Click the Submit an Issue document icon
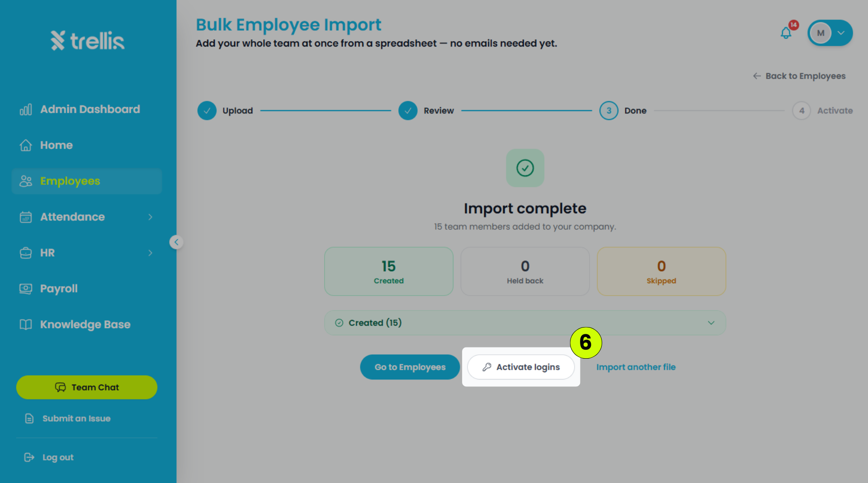The height and width of the screenshot is (483, 868). point(29,418)
